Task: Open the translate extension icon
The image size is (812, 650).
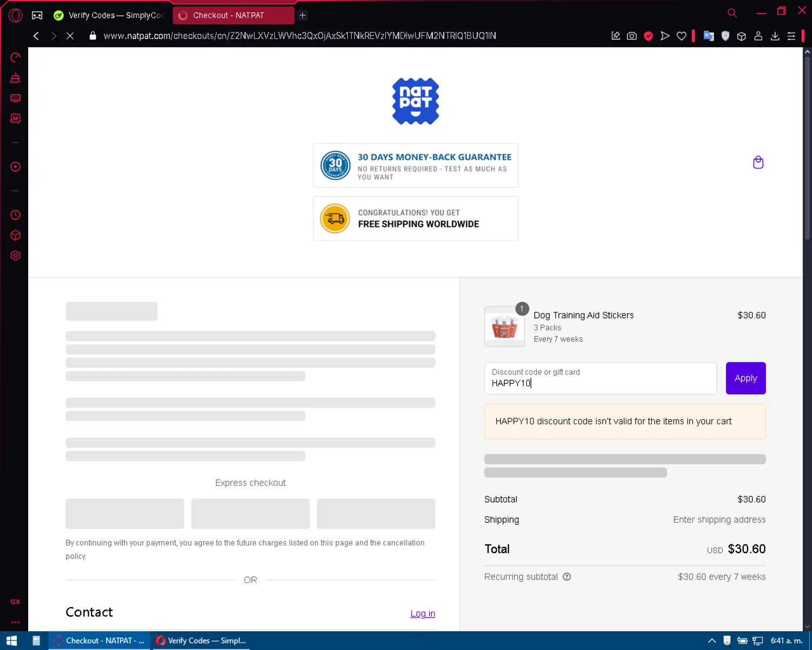Action: coord(709,36)
